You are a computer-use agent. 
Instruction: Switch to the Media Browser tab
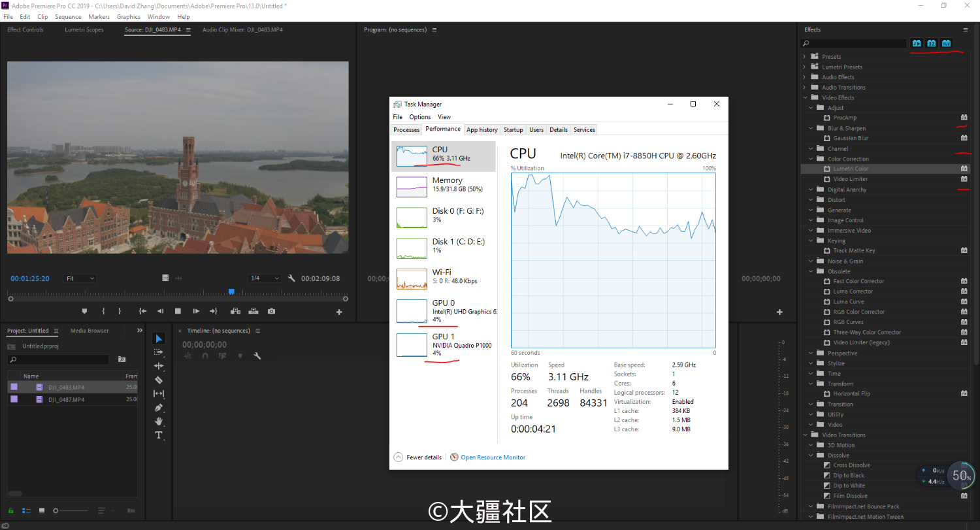pos(90,331)
